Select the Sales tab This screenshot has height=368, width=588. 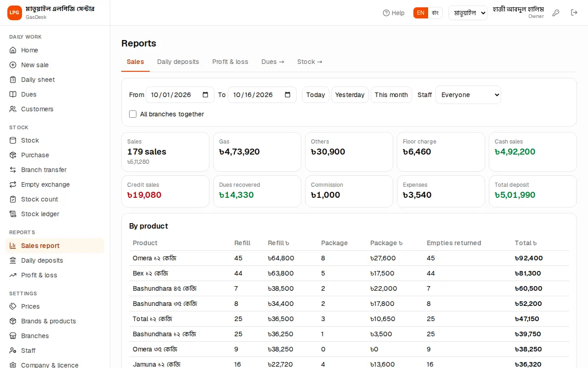[x=136, y=62]
